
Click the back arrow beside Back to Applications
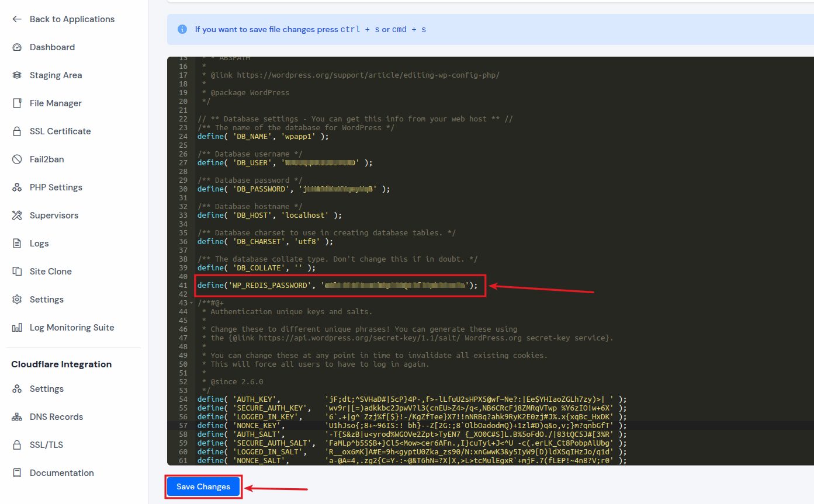pyautogui.click(x=16, y=19)
